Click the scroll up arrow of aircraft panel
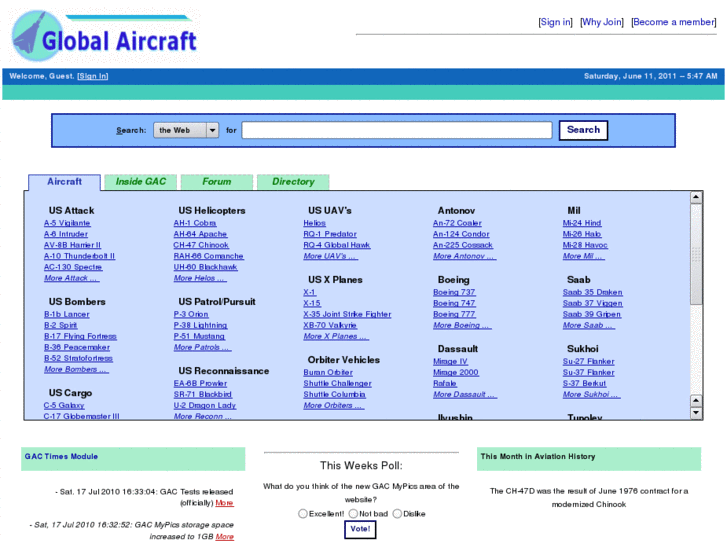 click(x=695, y=198)
